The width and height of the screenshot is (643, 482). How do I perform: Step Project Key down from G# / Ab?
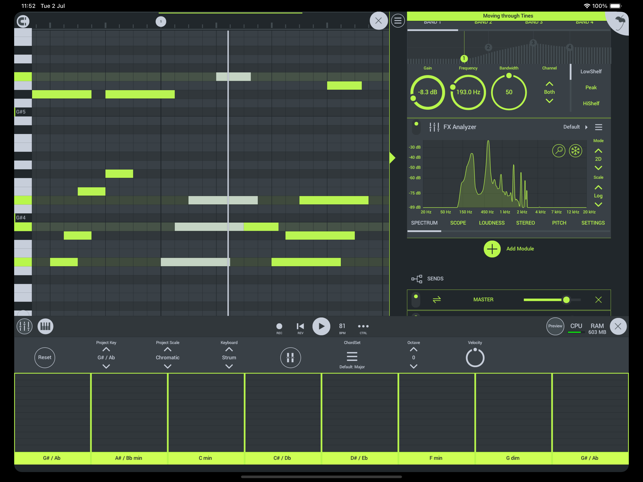[106, 366]
